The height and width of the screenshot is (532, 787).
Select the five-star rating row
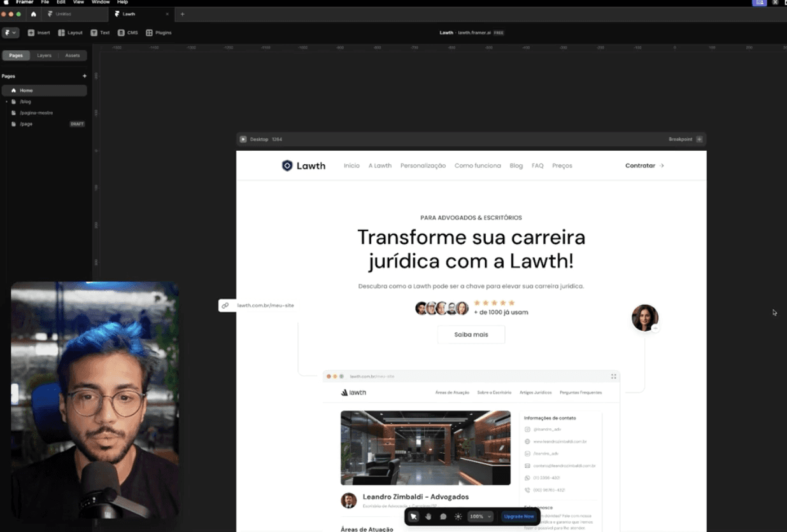(x=494, y=303)
